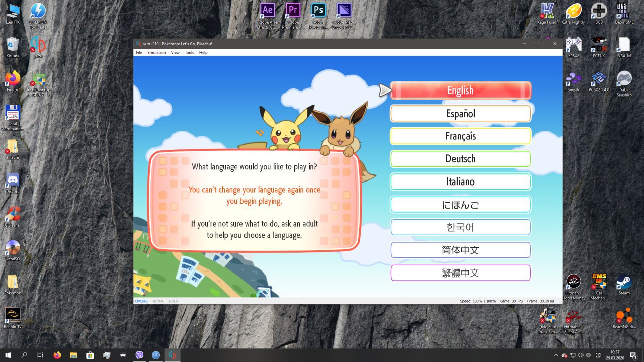Choose the 简体中文 language option

pyautogui.click(x=460, y=250)
